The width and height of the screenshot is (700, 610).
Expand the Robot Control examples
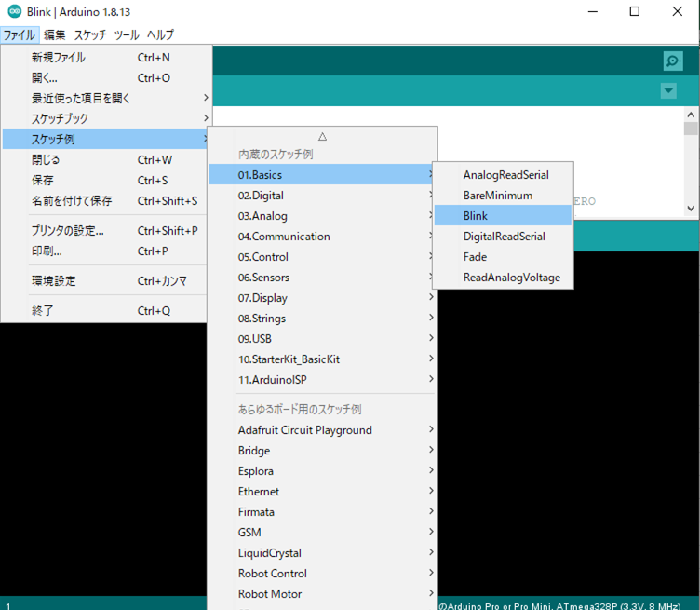pyautogui.click(x=322, y=574)
